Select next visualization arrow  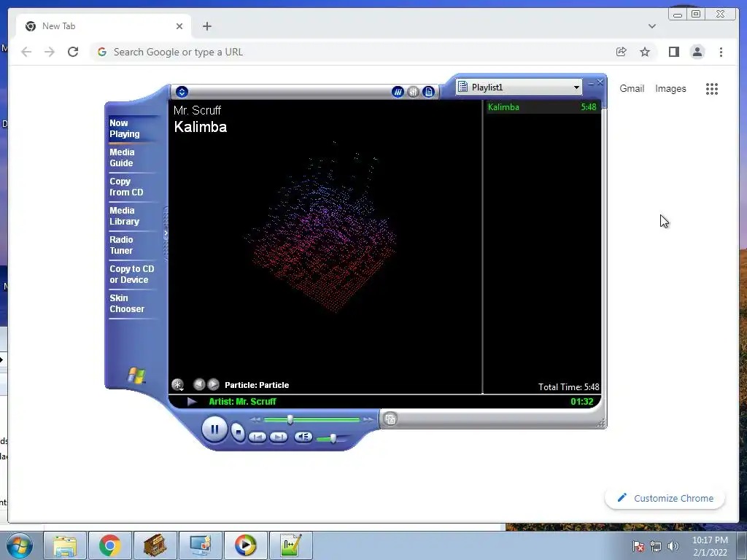click(x=214, y=384)
